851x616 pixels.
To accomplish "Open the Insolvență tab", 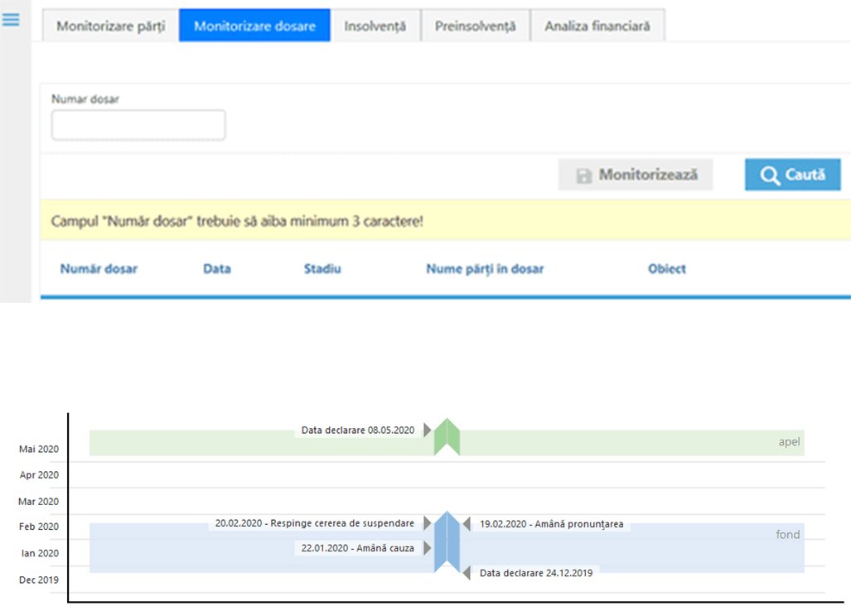I will 375,26.
